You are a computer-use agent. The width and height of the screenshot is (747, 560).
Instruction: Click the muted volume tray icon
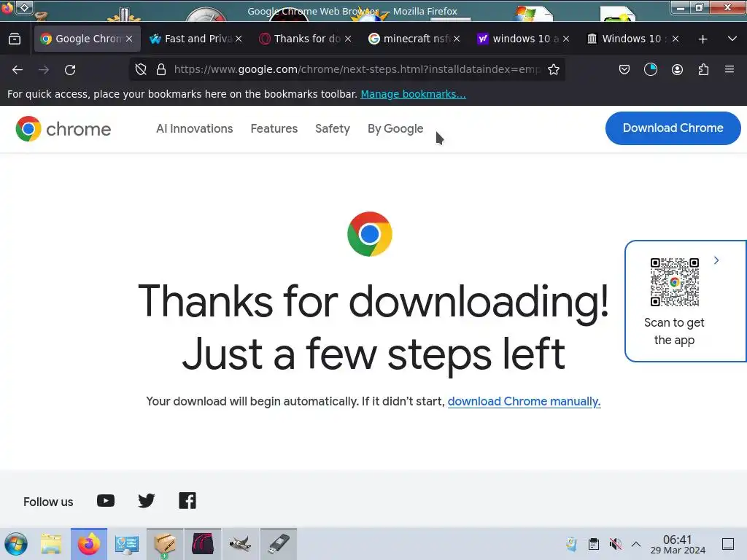click(x=615, y=544)
